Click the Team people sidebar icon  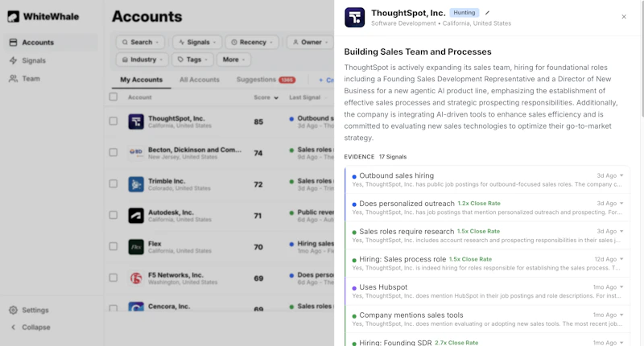[x=13, y=78]
